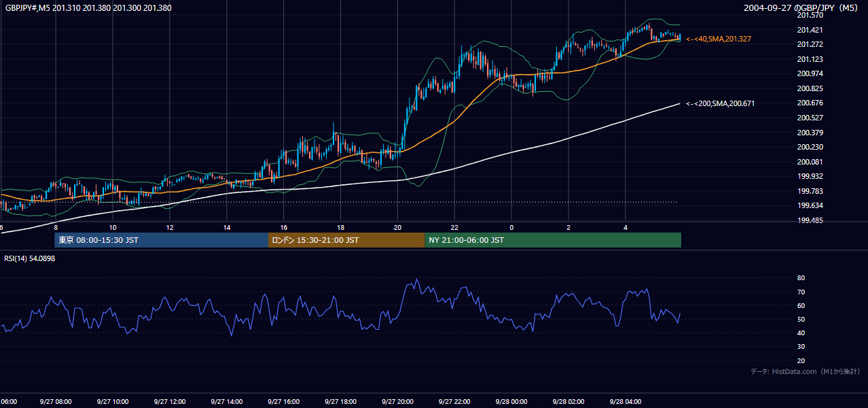This screenshot has height=408, width=868.
Task: Click hour tick 22 under the price chart
Action: tap(455, 227)
